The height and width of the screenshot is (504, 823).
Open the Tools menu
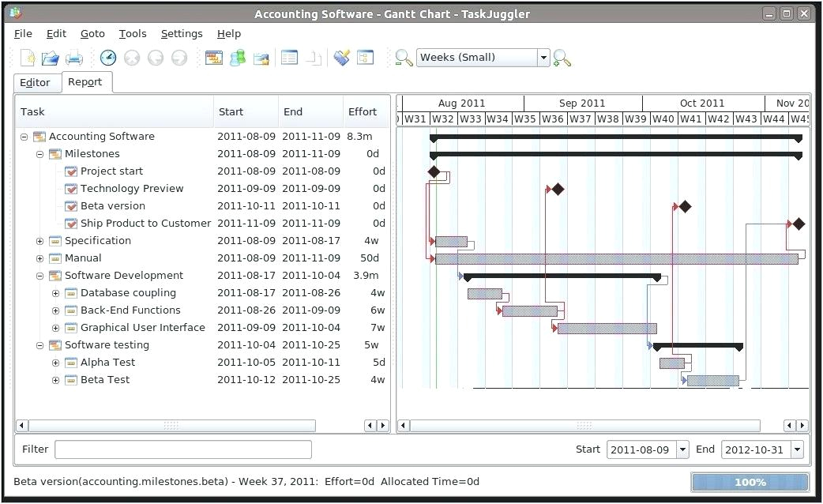(132, 33)
